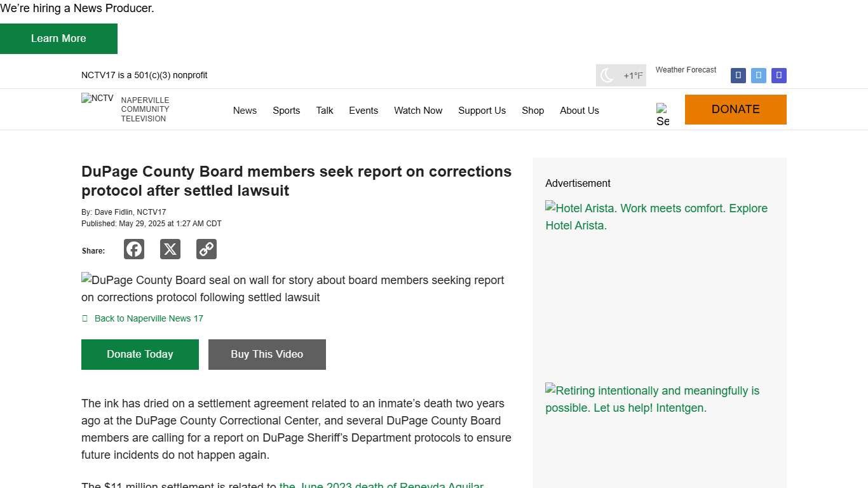
Task: Click the Learn More hiring banner button
Action: click(58, 38)
